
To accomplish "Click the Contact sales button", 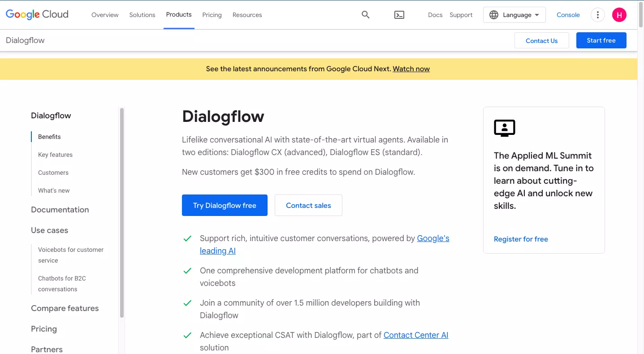I will 308,205.
